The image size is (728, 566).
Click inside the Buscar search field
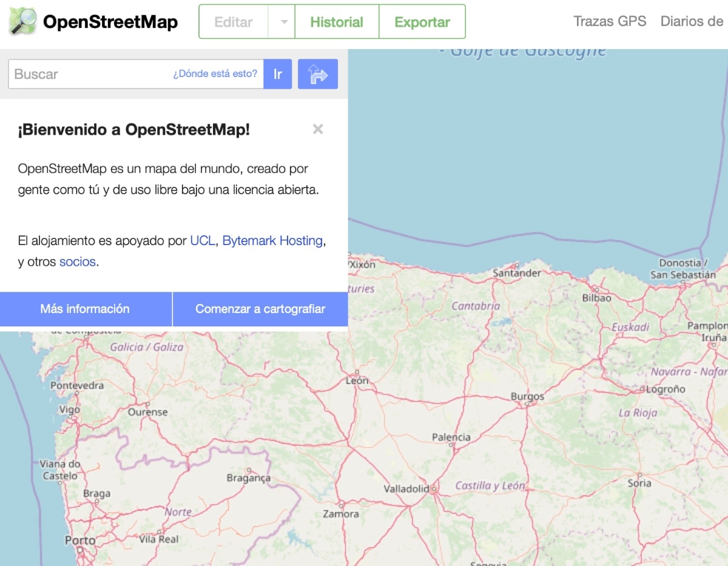(x=91, y=74)
